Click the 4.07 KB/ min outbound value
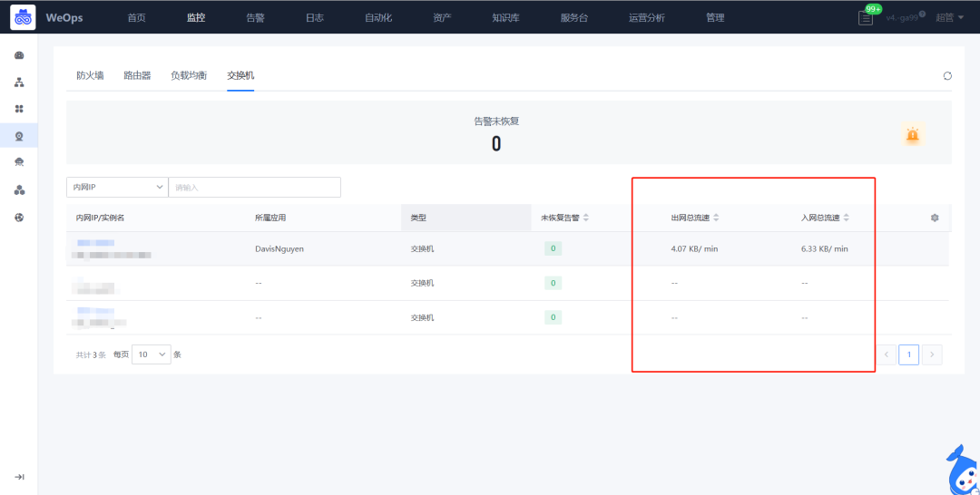Screen dimensions: 980x495 tap(694, 248)
